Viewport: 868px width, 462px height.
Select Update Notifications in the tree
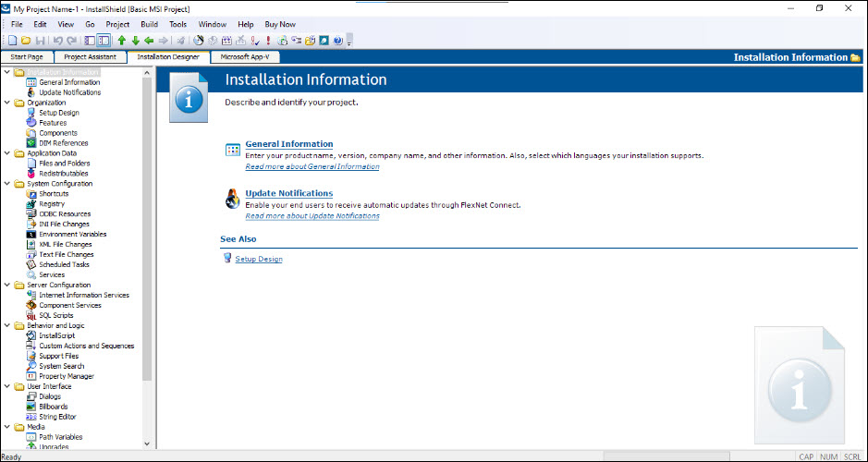pos(69,92)
